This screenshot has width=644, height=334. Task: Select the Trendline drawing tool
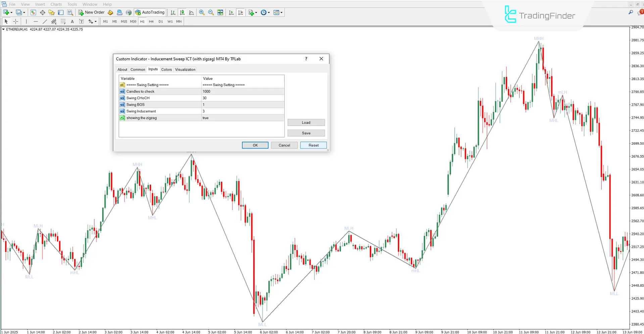pyautogui.click(x=45, y=21)
